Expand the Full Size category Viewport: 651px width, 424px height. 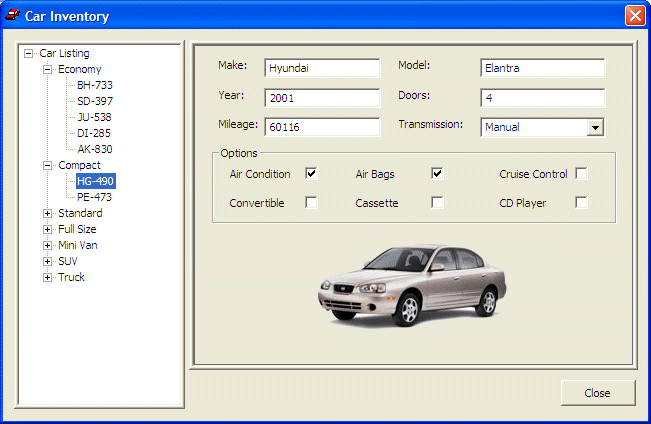47,229
